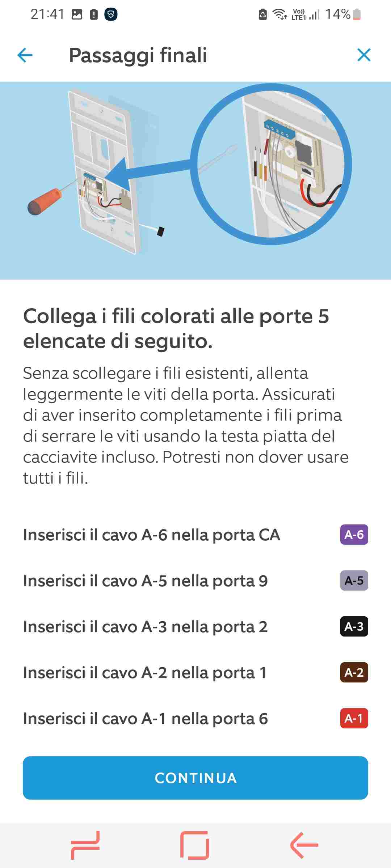Close the Passaggi finali setup screen
This screenshot has height=868, width=391.
[363, 55]
